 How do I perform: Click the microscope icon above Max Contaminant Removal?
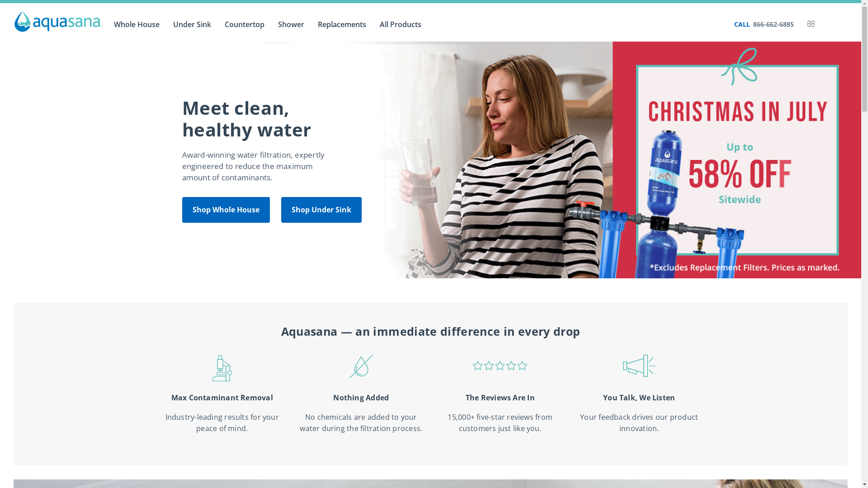pyautogui.click(x=222, y=368)
